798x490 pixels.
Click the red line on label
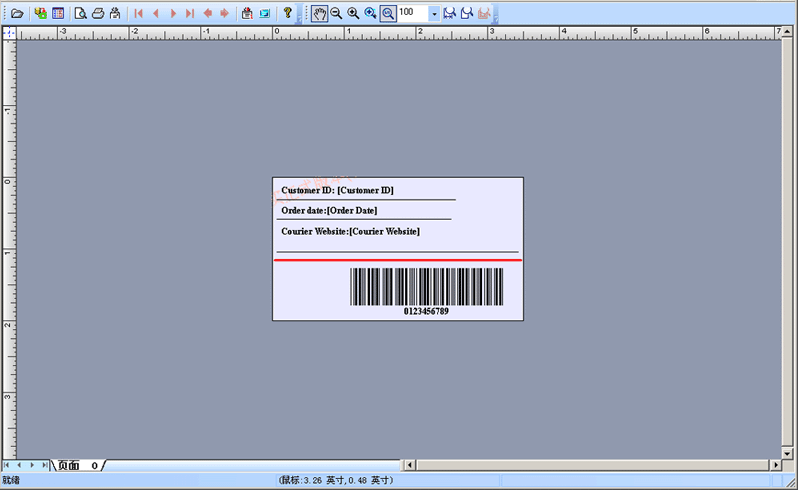click(x=398, y=260)
